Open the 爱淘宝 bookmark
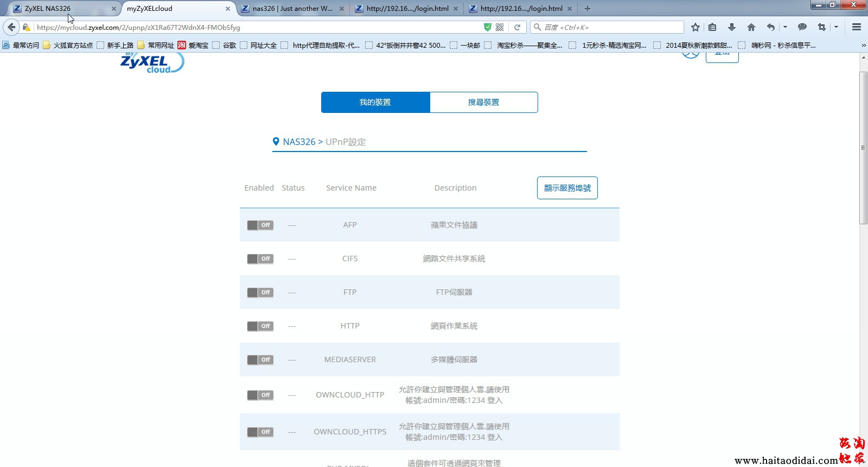868x467 pixels. (193, 45)
